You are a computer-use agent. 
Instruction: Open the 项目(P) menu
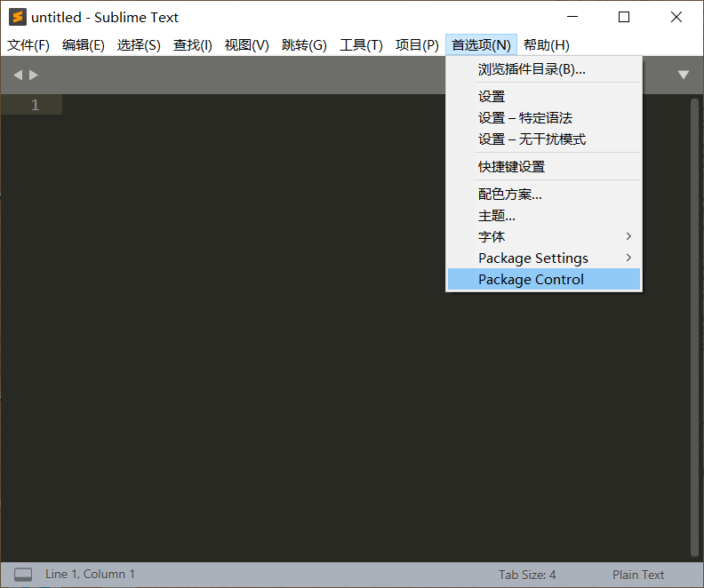point(417,45)
